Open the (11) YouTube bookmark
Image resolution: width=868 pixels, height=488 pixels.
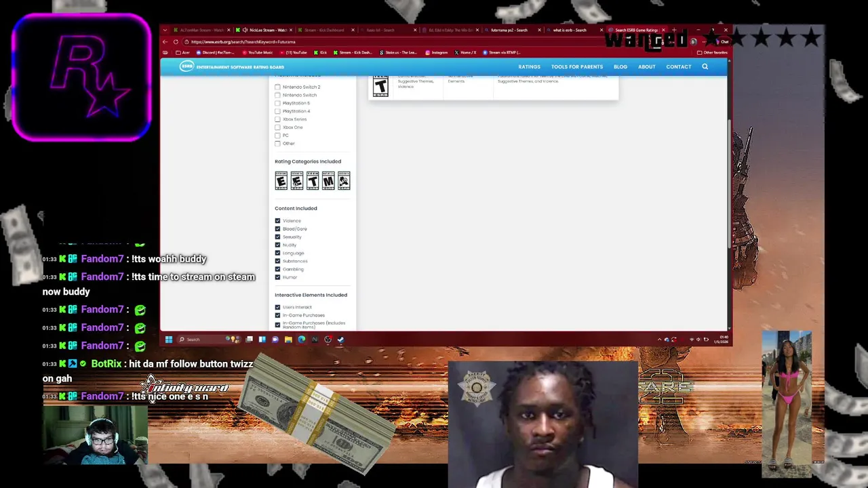(293, 52)
